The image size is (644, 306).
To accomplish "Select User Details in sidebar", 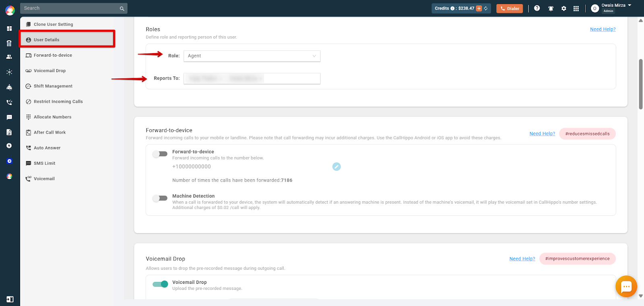I will pyautogui.click(x=68, y=39).
